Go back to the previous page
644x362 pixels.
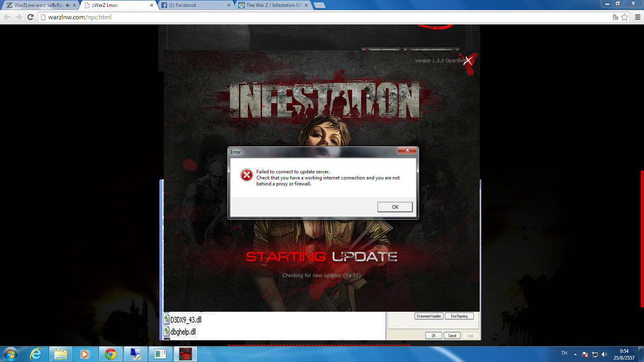7,17
